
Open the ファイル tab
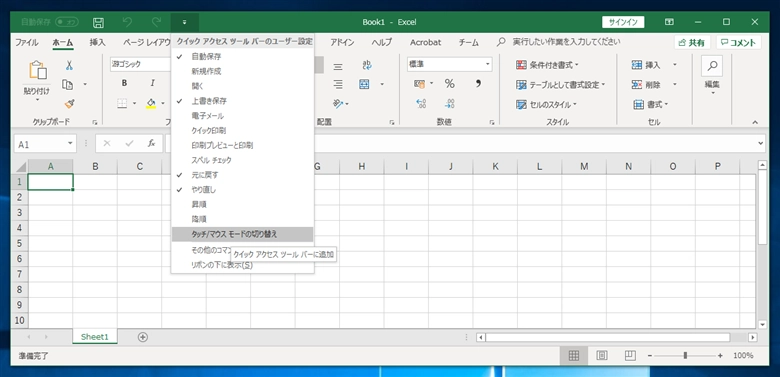point(26,42)
